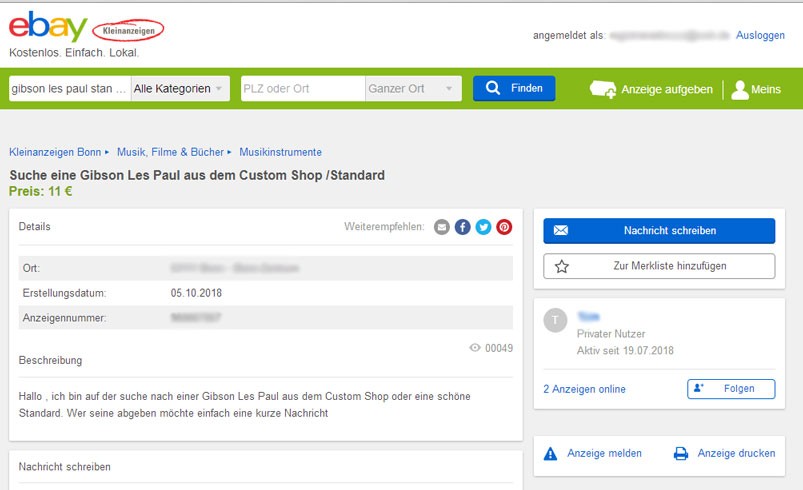Open the Meins account menu
The height and width of the screenshot is (490, 803).
[756, 89]
